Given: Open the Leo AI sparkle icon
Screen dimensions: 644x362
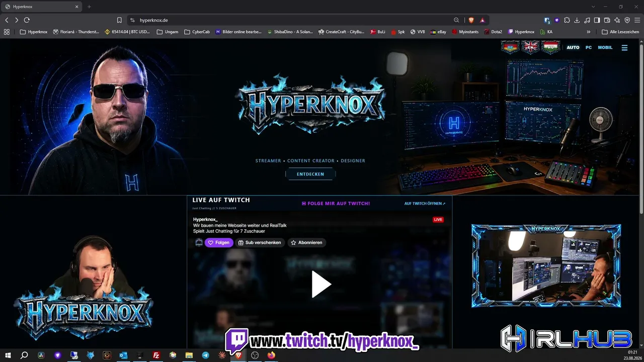Looking at the screenshot, I should [x=617, y=20].
